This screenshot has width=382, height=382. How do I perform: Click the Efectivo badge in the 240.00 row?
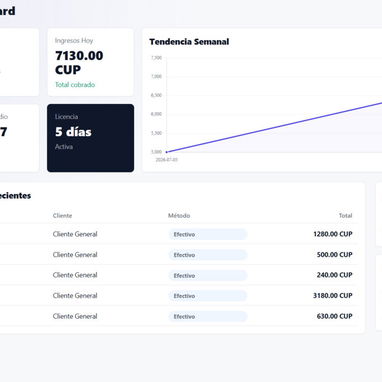point(208,275)
